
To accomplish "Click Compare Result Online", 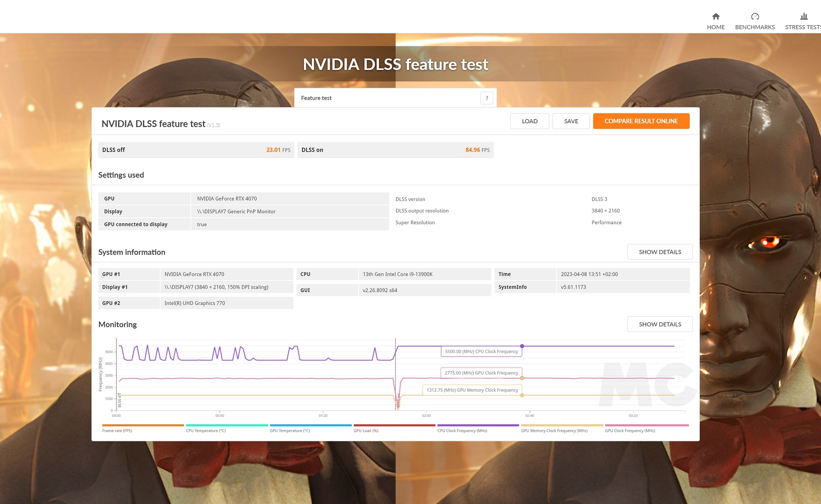I will point(641,121).
